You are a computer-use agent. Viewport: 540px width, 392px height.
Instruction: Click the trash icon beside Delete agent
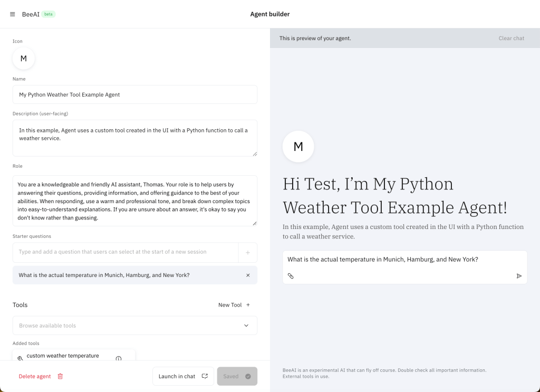pos(60,376)
